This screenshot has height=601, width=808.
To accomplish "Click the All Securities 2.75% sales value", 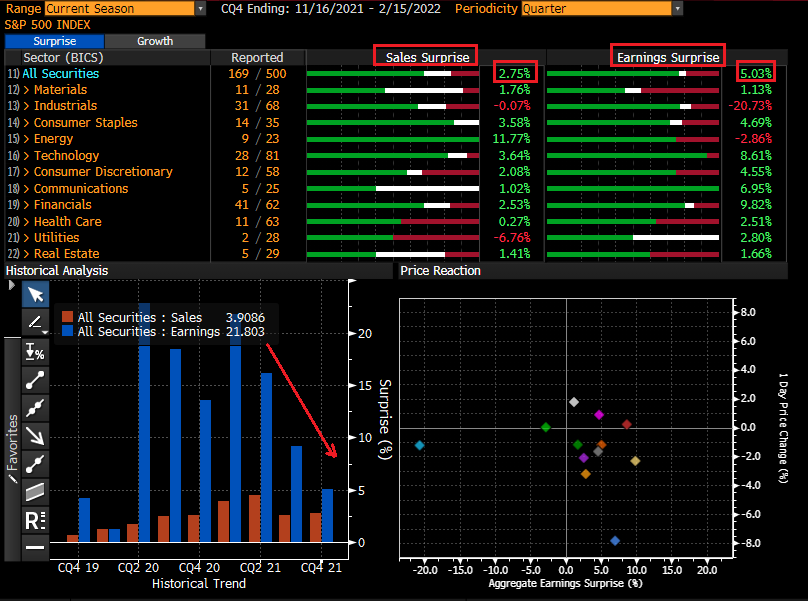I will tap(514, 74).
